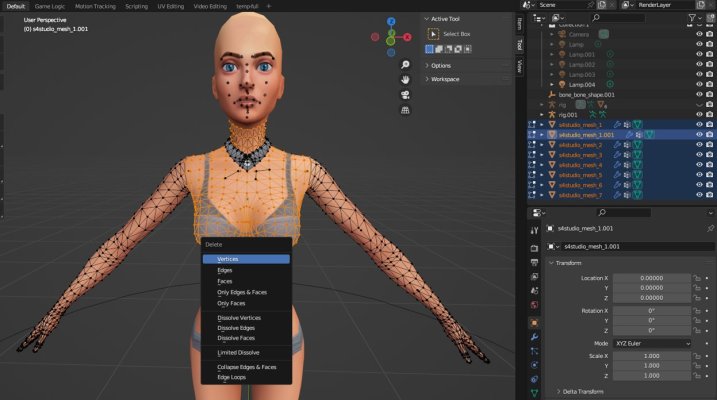Click the Select Box tool icon

[433, 34]
